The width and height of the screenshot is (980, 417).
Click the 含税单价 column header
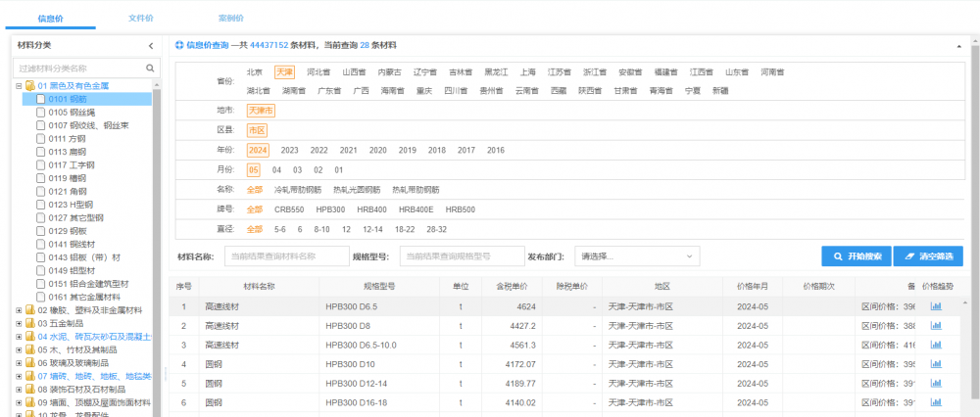[x=512, y=287]
